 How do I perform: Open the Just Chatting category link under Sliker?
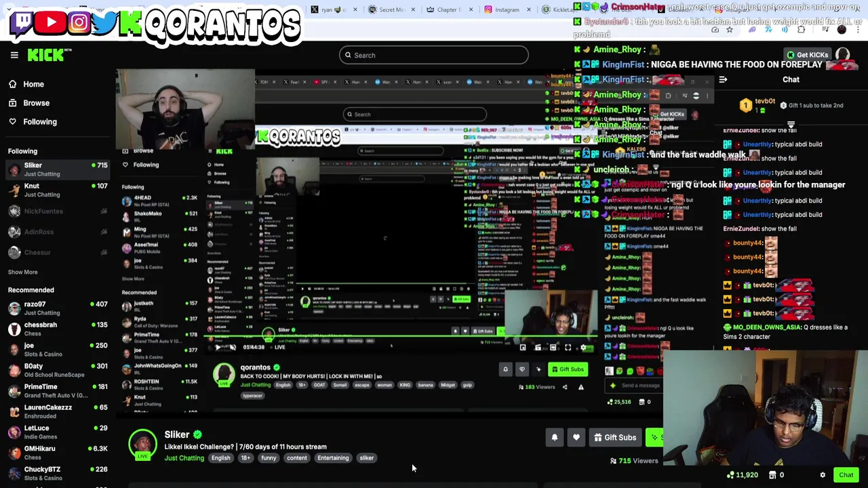click(184, 458)
